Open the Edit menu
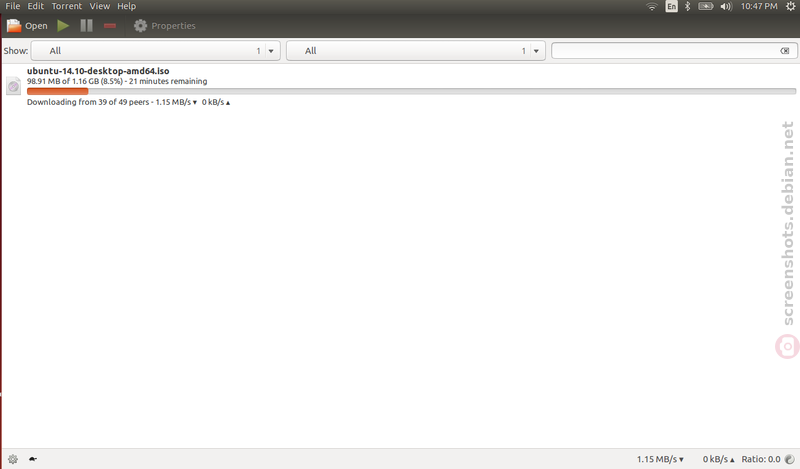Screen dimensions: 800x469 click(35, 6)
